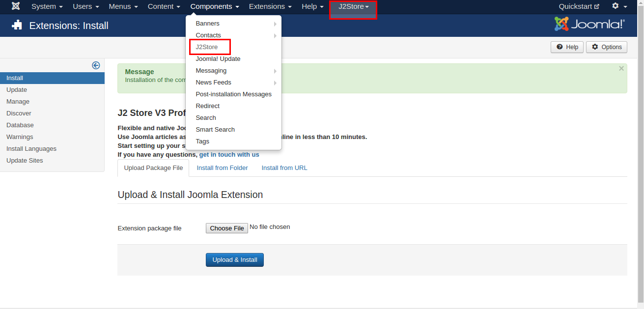The width and height of the screenshot is (644, 309).
Task: Open the Extensions top menu
Action: click(x=270, y=6)
